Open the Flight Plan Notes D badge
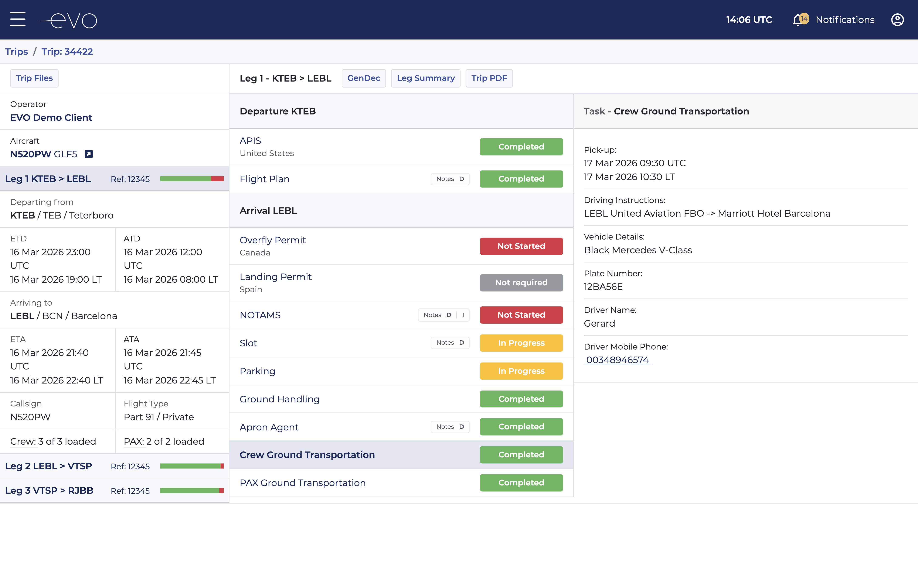Viewport: 918px width, 588px height. (450, 179)
